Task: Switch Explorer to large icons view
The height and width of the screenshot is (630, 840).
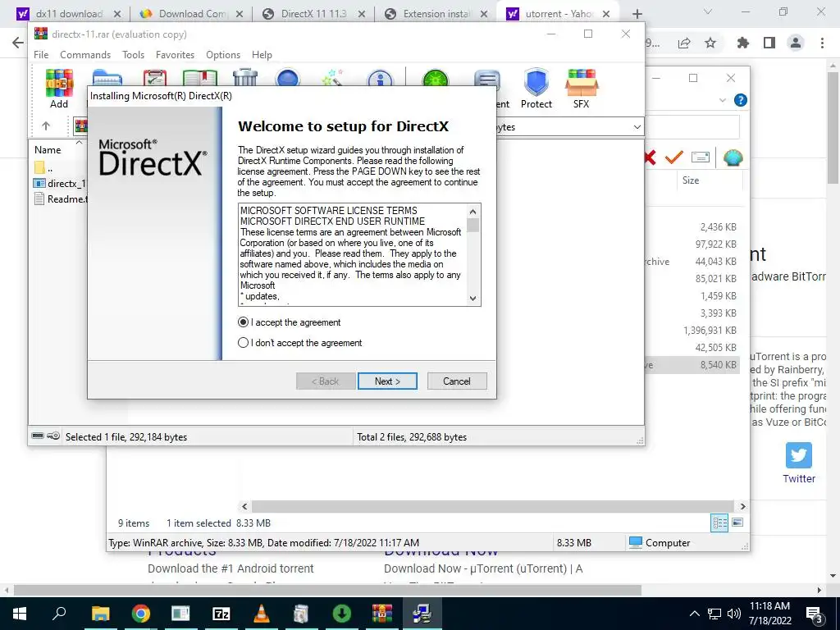Action: click(x=737, y=523)
